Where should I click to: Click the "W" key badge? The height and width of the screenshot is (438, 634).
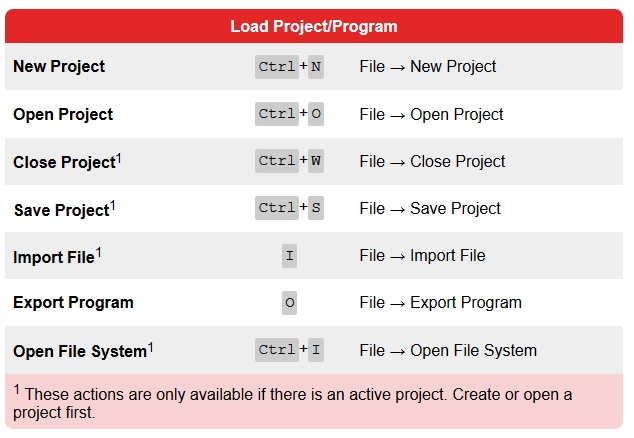(x=316, y=161)
